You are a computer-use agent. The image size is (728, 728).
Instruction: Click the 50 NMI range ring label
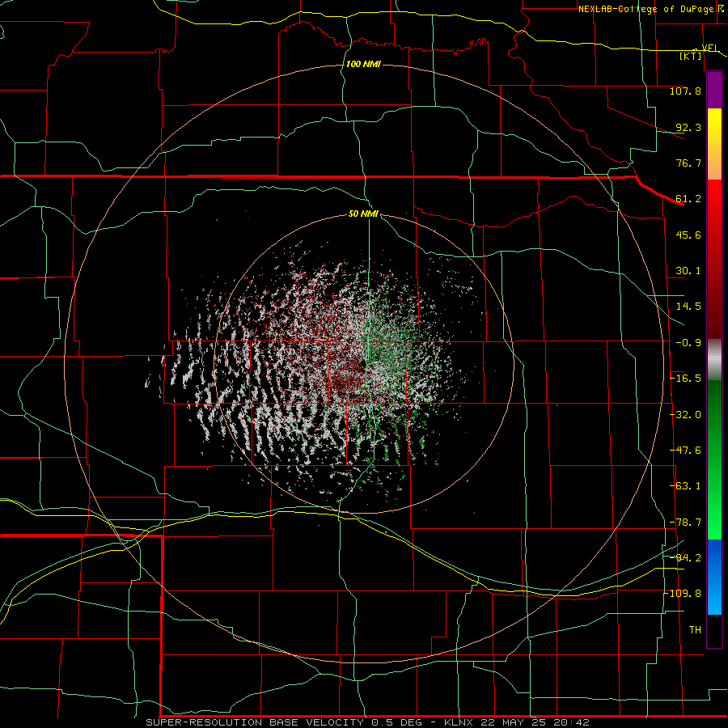pyautogui.click(x=363, y=214)
